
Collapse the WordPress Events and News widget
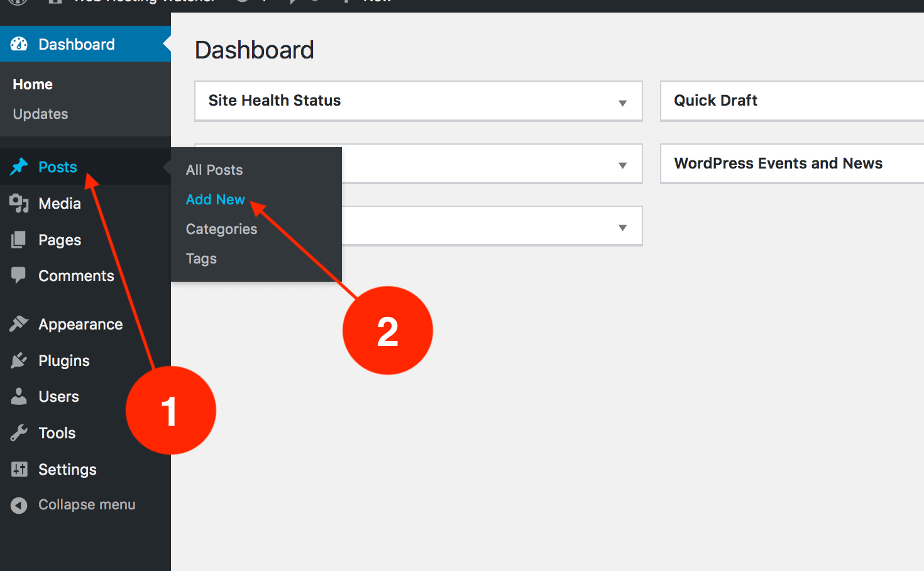click(x=778, y=163)
